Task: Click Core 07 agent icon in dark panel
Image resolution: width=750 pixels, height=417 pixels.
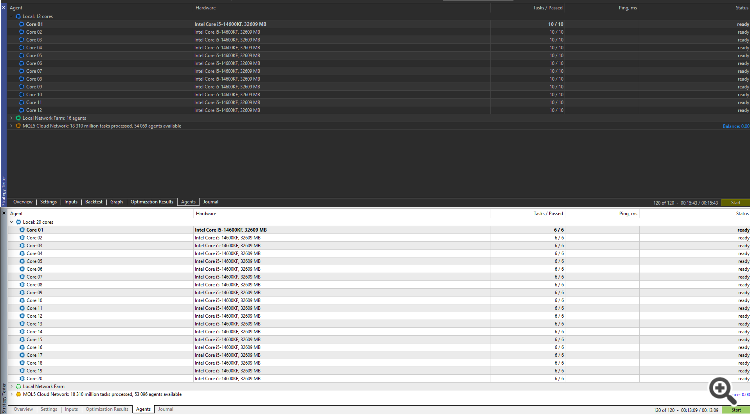Action: pyautogui.click(x=21, y=71)
